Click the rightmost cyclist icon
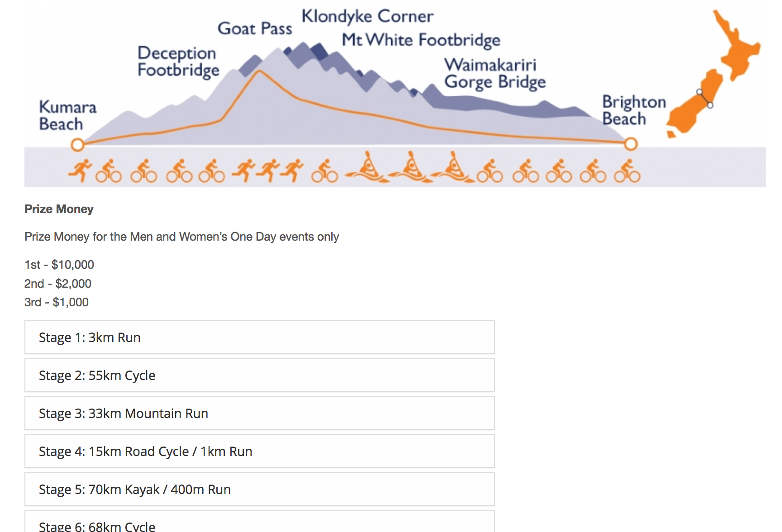The height and width of the screenshot is (532, 782). click(627, 171)
